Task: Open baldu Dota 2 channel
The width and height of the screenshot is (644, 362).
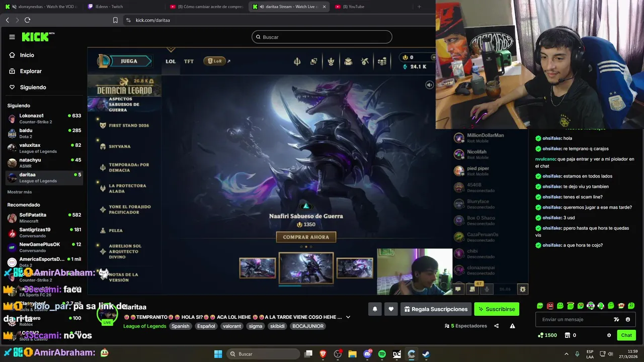Action: coord(44,133)
